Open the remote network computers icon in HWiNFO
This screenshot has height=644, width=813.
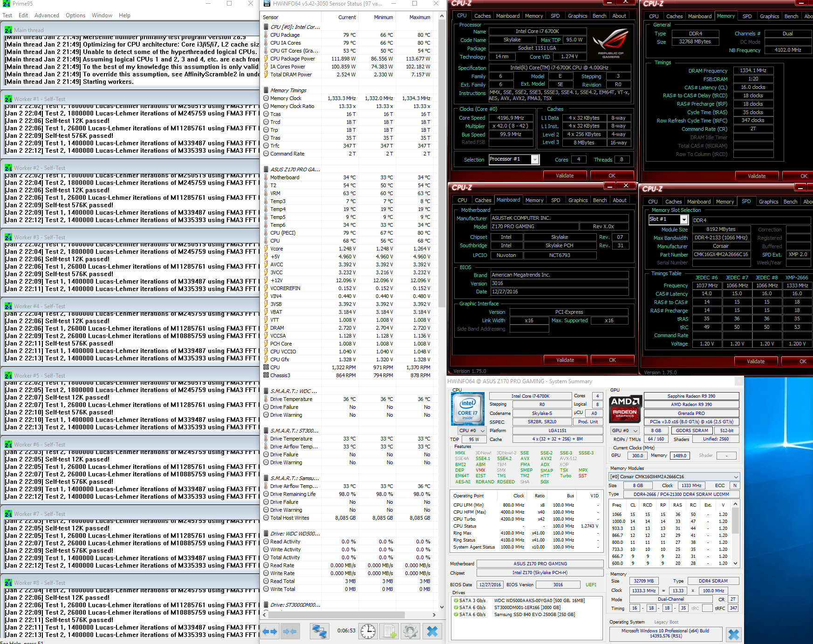pyautogui.click(x=320, y=631)
